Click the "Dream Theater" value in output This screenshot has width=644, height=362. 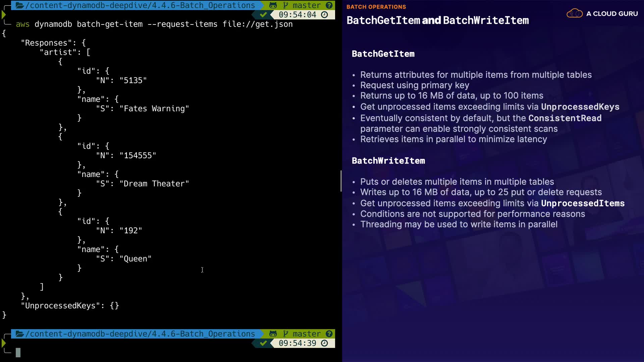pyautogui.click(x=154, y=184)
